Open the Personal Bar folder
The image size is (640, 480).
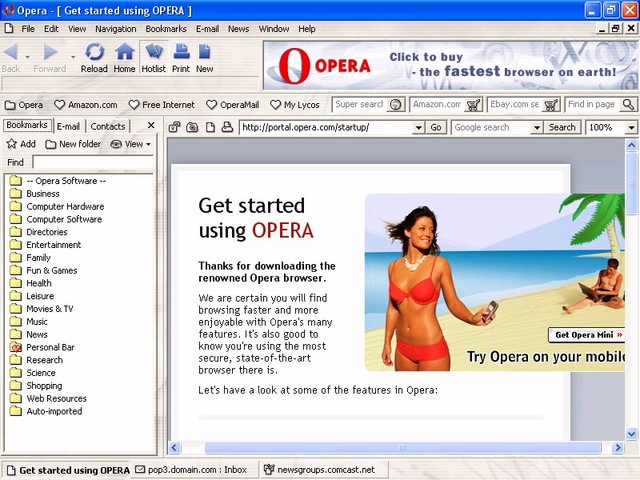pos(50,347)
